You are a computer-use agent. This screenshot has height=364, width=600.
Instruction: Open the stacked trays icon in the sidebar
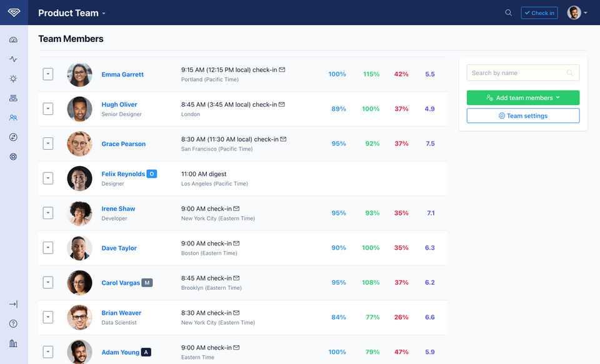tap(13, 98)
